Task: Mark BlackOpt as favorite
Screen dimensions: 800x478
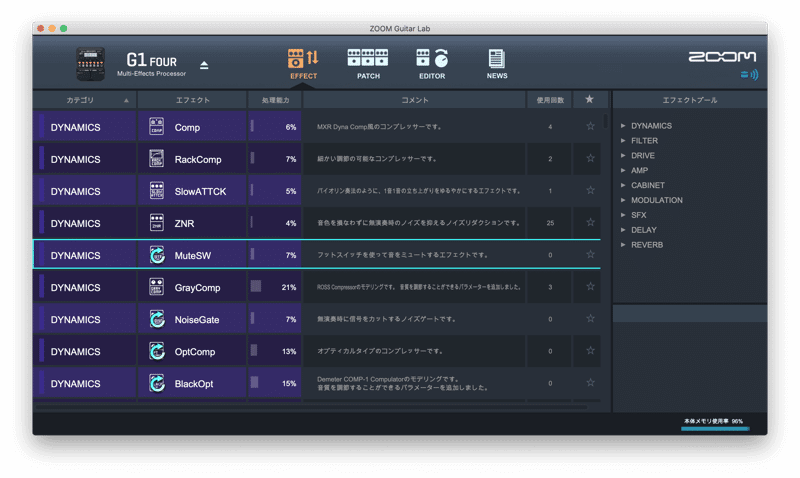Action: click(x=590, y=383)
